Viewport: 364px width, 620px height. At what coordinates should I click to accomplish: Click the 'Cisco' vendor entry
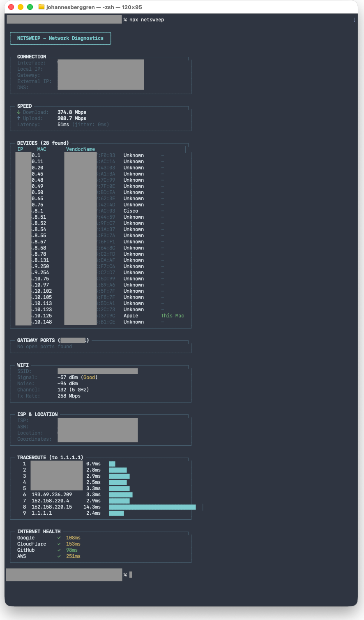(131, 211)
